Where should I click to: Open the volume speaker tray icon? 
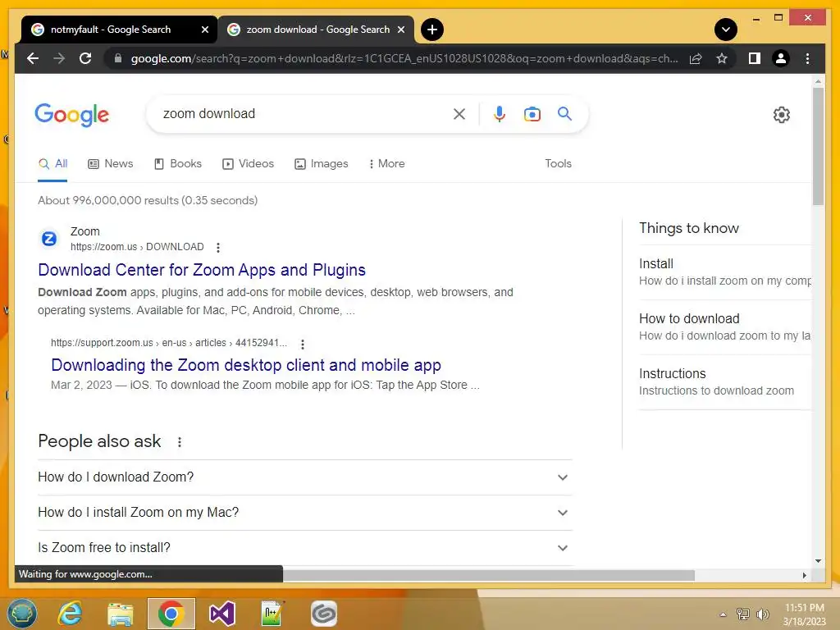click(762, 614)
